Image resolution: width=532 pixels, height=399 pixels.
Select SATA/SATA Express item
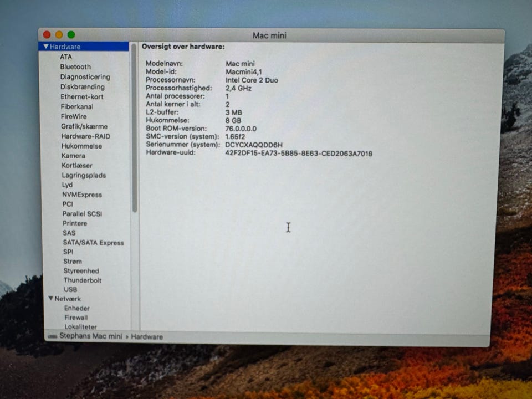[x=93, y=243]
